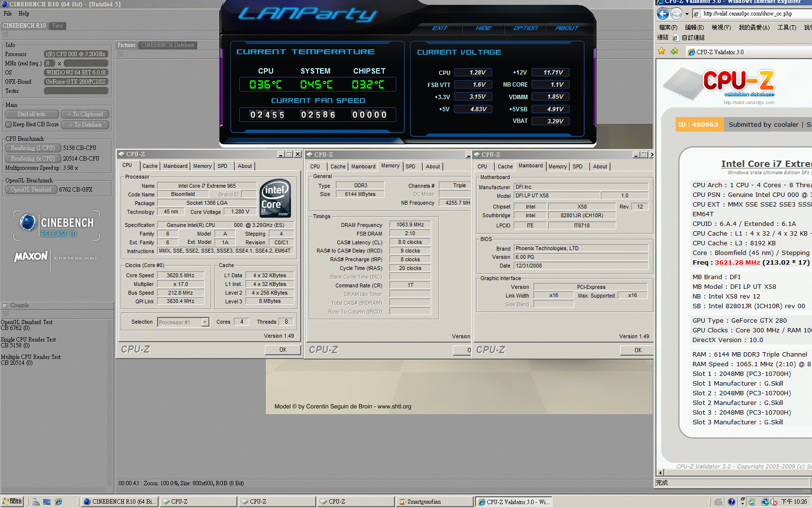The height and width of the screenshot is (508, 812).
Task: Open the Cache tab in left CPU-Z window
Action: (x=150, y=166)
